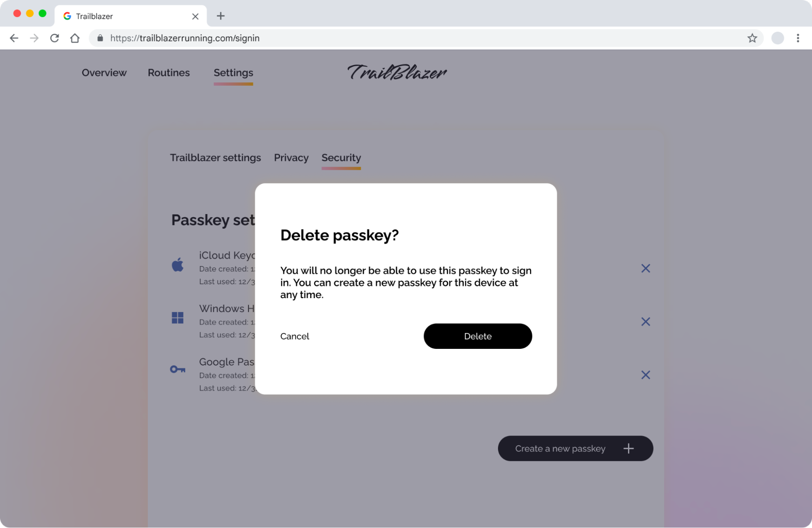Toggle Overview navigation item
This screenshot has height=528, width=812.
(104, 72)
